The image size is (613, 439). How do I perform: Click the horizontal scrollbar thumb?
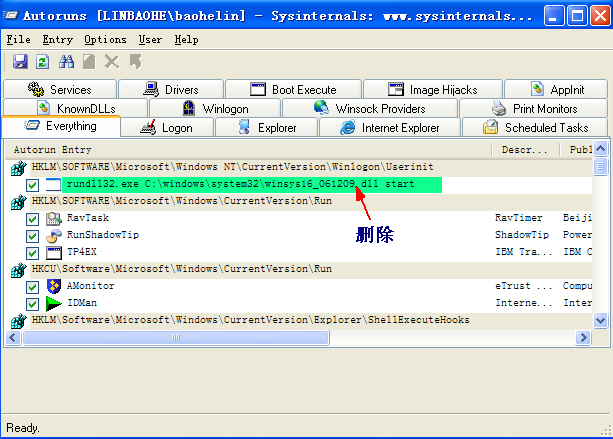click(x=176, y=337)
